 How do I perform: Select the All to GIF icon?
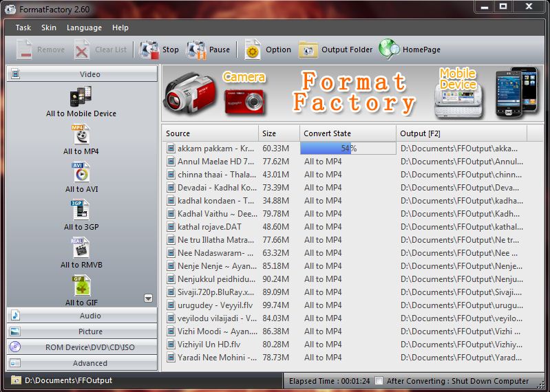[82, 285]
